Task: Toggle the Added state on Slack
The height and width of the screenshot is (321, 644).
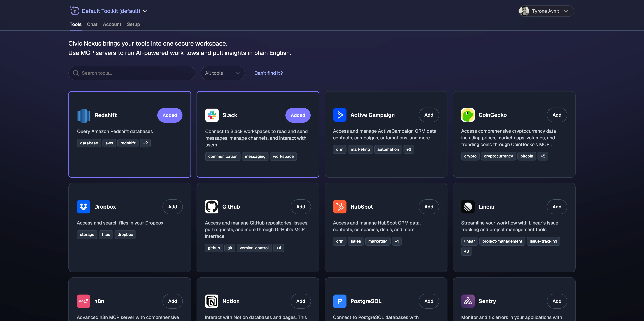Action: (x=298, y=115)
